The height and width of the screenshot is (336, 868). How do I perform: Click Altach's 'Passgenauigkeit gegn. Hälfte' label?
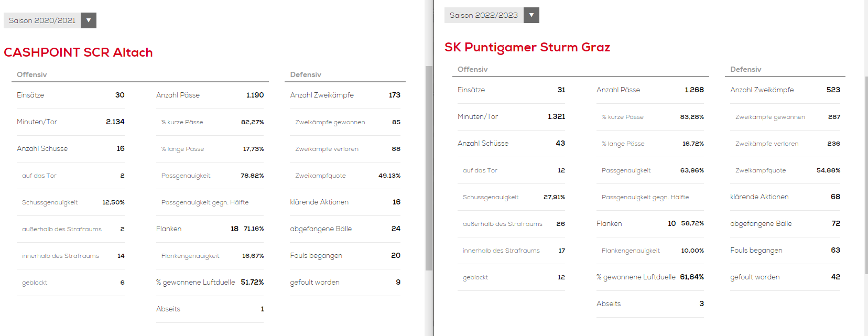click(x=205, y=202)
